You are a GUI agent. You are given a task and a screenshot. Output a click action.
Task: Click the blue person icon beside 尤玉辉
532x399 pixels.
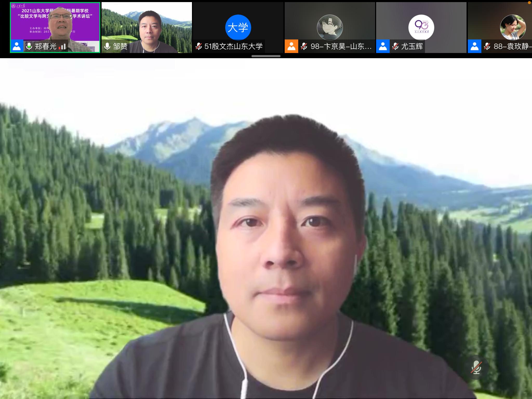[383, 46]
